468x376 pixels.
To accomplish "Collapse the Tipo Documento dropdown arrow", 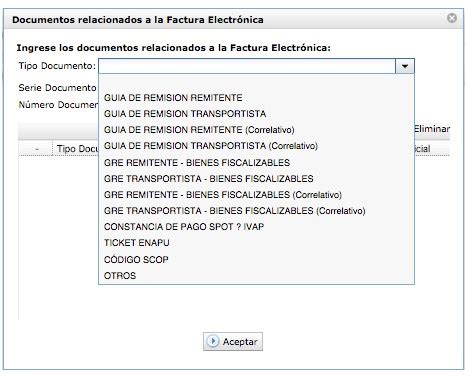I will [405, 66].
